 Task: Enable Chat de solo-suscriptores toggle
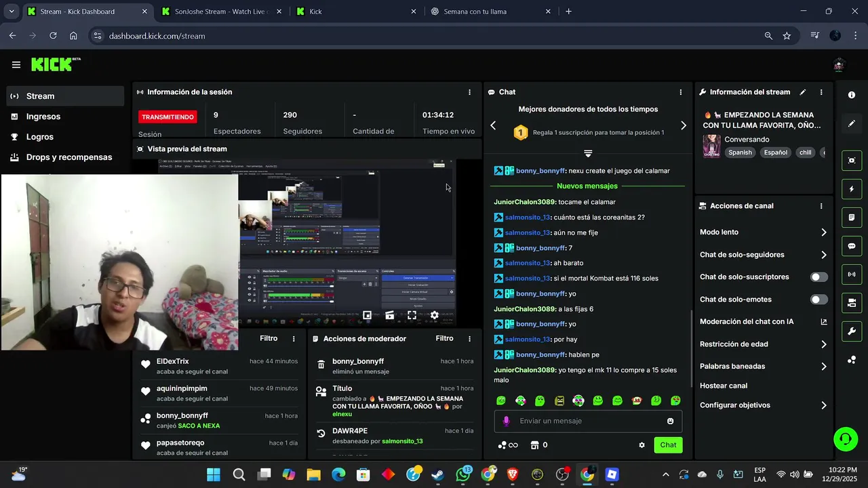(x=819, y=277)
